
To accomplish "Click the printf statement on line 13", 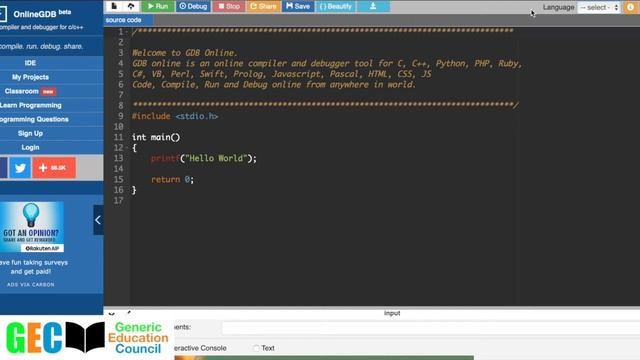I will pos(204,158).
